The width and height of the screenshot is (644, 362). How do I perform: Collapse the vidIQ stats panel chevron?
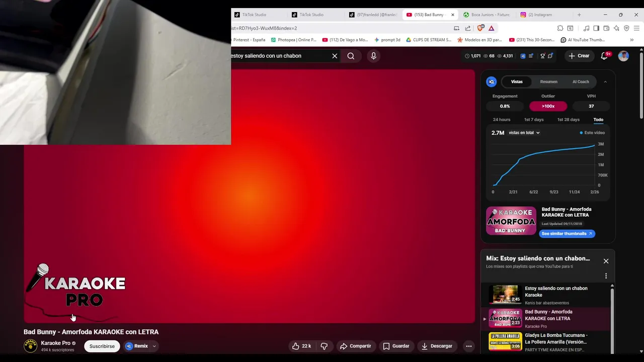pyautogui.click(x=605, y=81)
